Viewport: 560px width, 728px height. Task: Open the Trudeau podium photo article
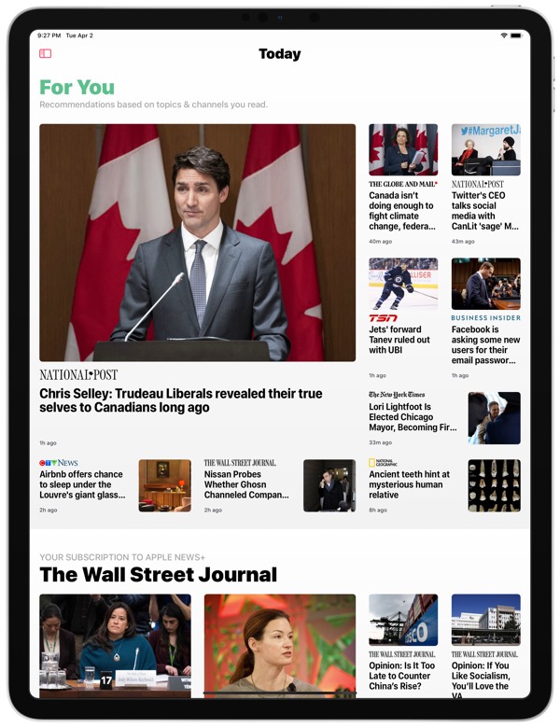(197, 243)
